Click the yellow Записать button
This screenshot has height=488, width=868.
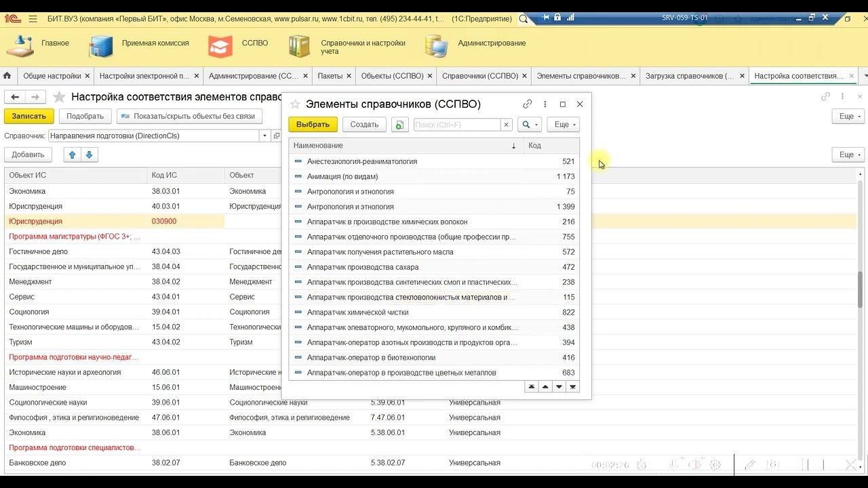29,116
